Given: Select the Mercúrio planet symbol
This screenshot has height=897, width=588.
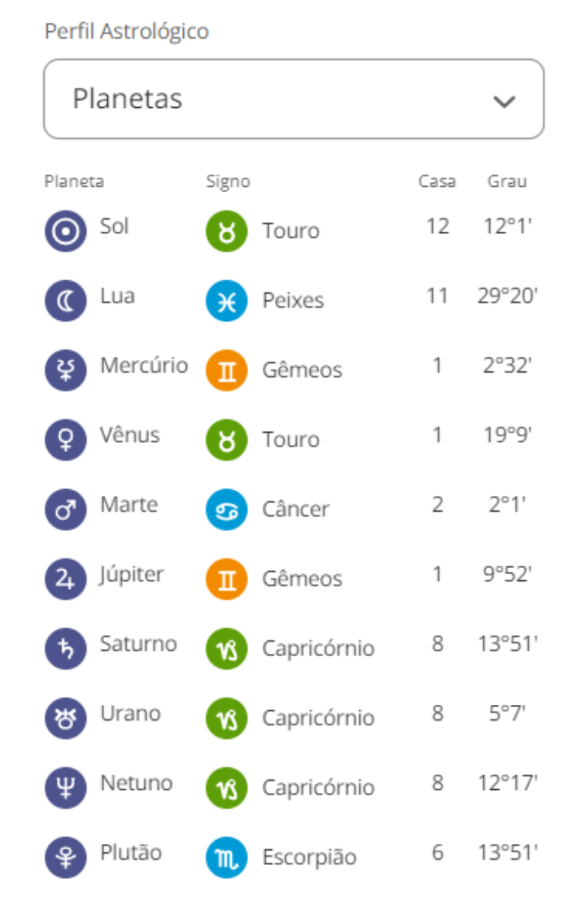Looking at the screenshot, I should click(x=66, y=370).
